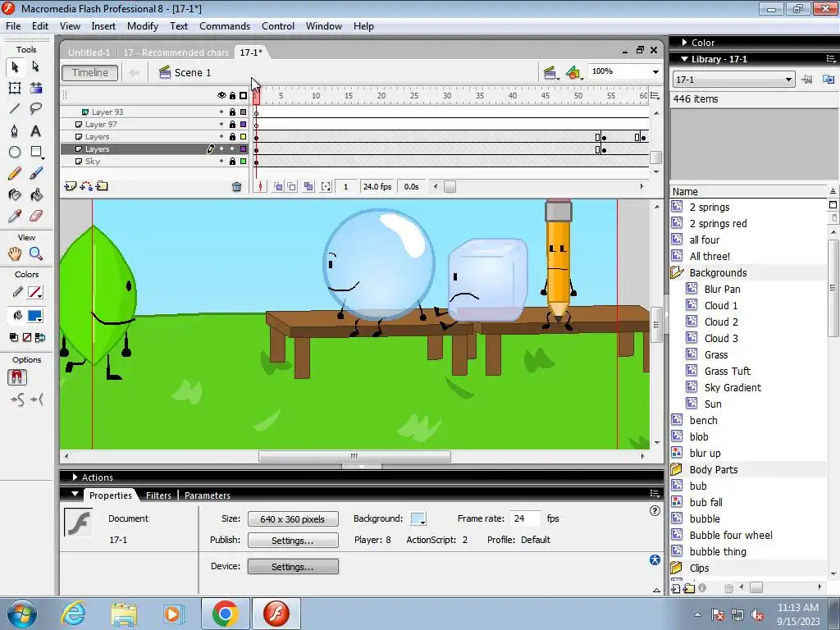The height and width of the screenshot is (630, 840).
Task: Select the Brush tool
Action: tap(36, 174)
